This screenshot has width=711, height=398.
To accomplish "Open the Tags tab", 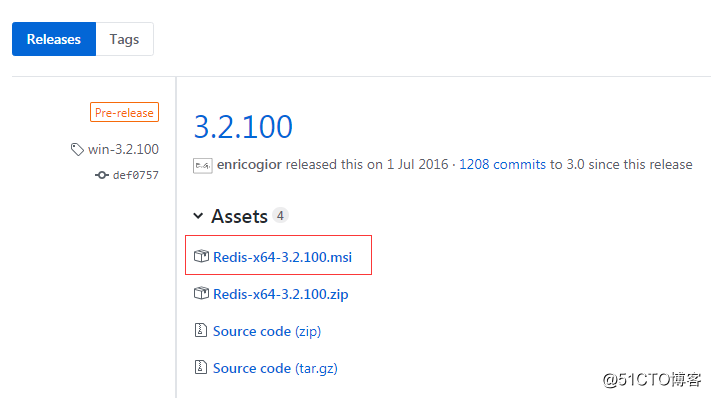I will click(x=124, y=39).
